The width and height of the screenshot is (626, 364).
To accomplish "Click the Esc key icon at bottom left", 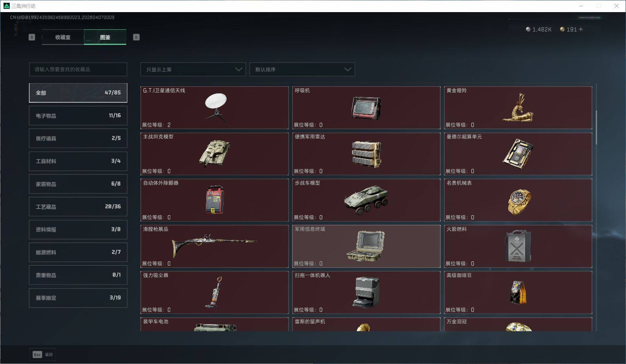I will pyautogui.click(x=37, y=355).
